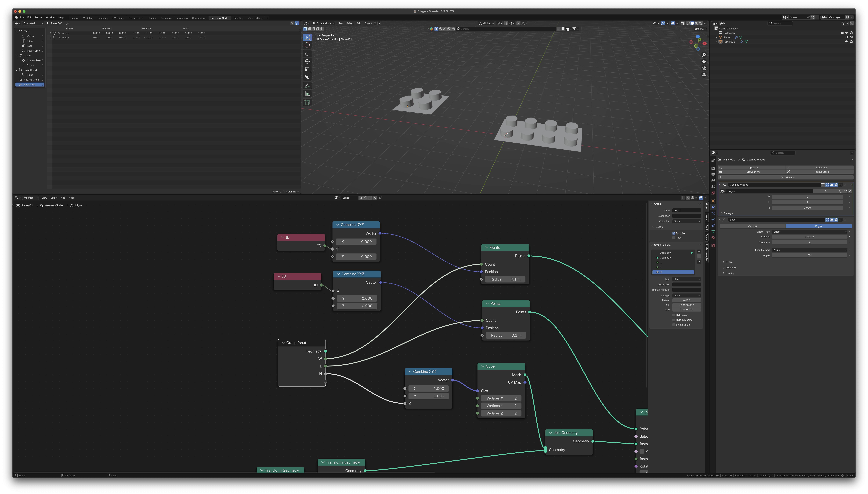Select the W socket in Group Sockets list
This screenshot has height=494, width=868.
pyautogui.click(x=673, y=263)
